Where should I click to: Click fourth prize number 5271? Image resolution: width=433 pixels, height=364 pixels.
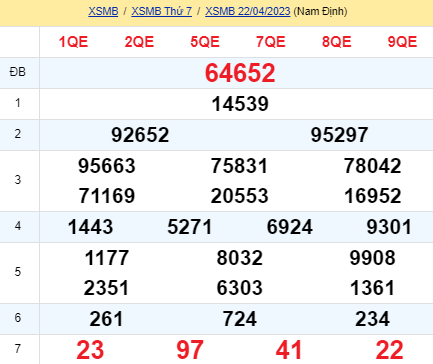click(189, 227)
